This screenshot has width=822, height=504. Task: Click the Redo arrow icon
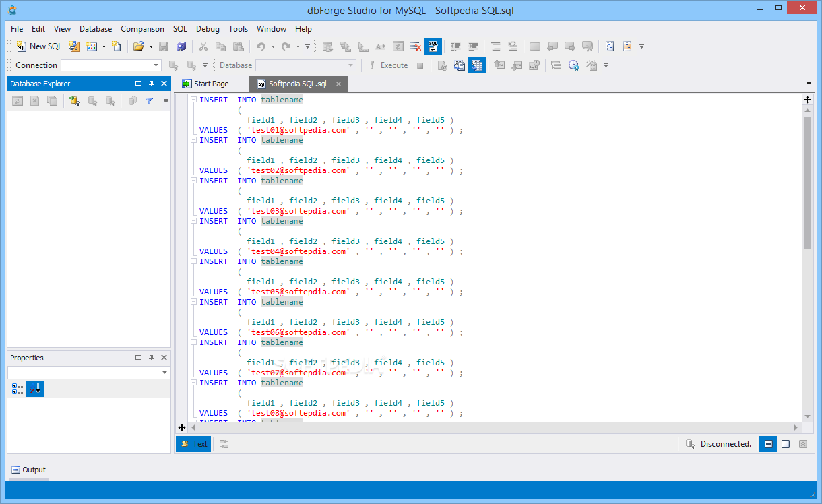pyautogui.click(x=286, y=46)
